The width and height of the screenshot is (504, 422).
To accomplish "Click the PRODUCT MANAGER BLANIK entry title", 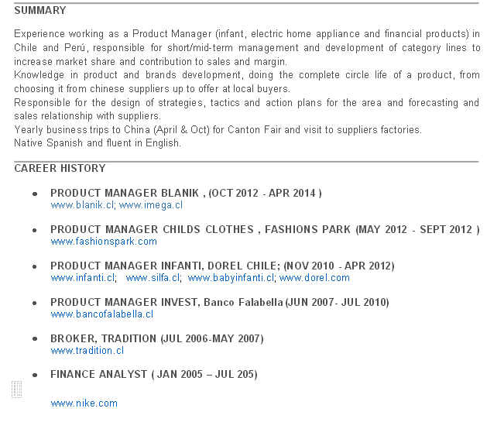I will (x=186, y=193).
